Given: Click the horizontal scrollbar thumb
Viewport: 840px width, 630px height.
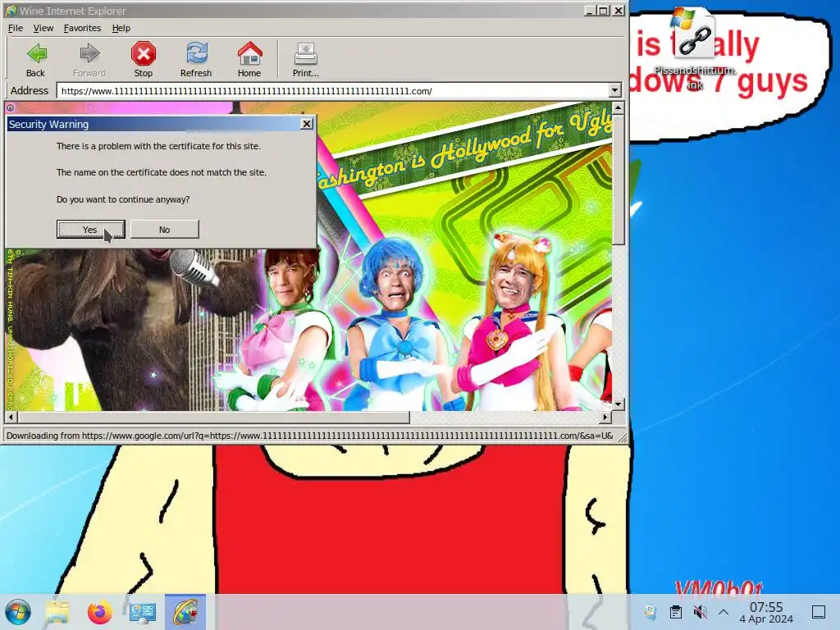Looking at the screenshot, I should tap(213, 416).
